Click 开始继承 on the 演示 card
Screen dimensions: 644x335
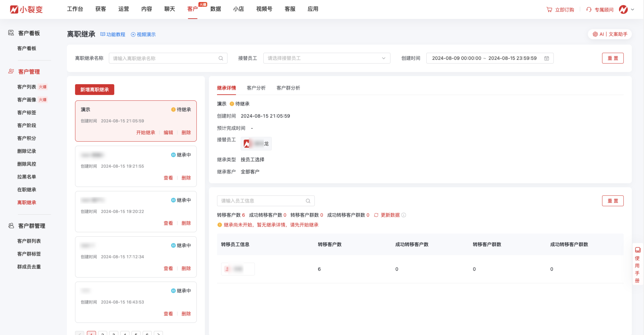pos(146,133)
